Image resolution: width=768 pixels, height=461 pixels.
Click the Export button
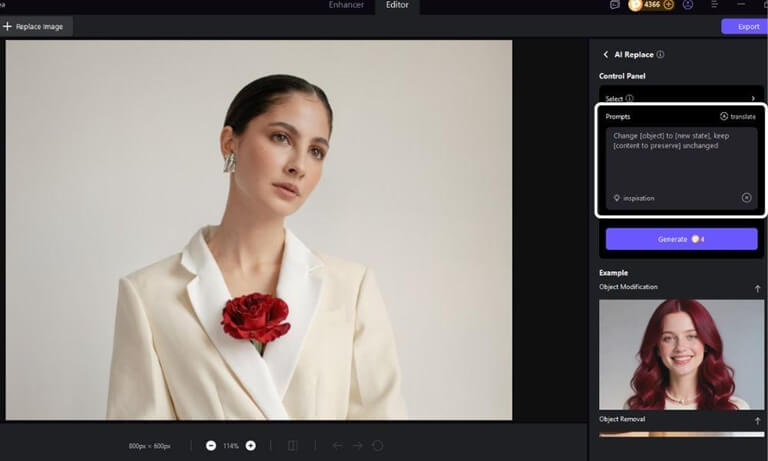(x=744, y=26)
